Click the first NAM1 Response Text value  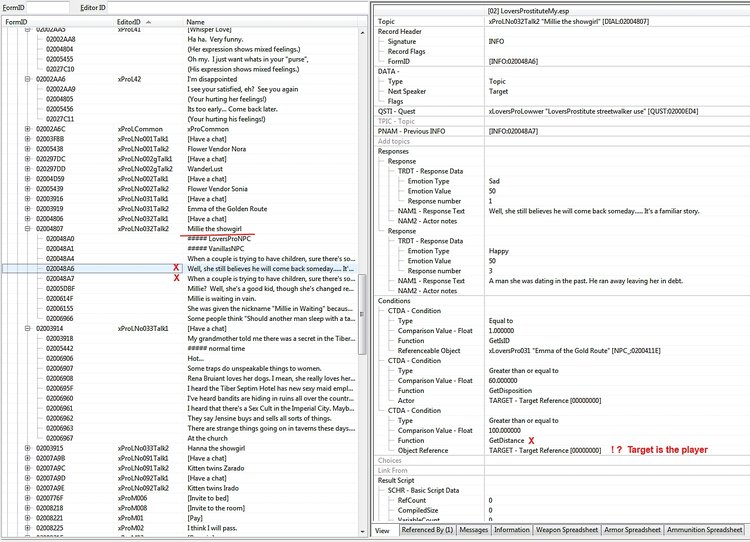click(x=594, y=211)
